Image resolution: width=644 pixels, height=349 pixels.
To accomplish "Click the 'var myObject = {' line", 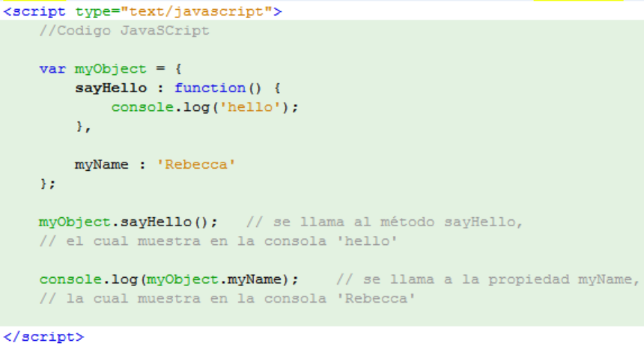I will point(111,69).
